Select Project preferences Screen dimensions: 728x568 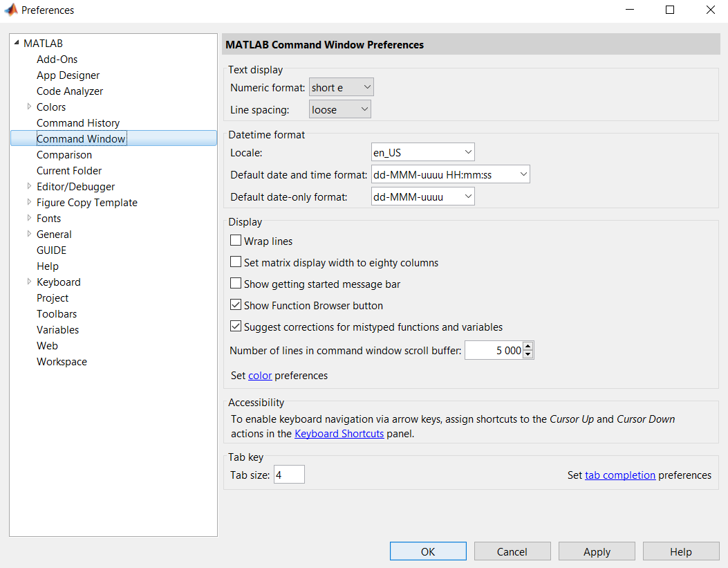tap(53, 297)
